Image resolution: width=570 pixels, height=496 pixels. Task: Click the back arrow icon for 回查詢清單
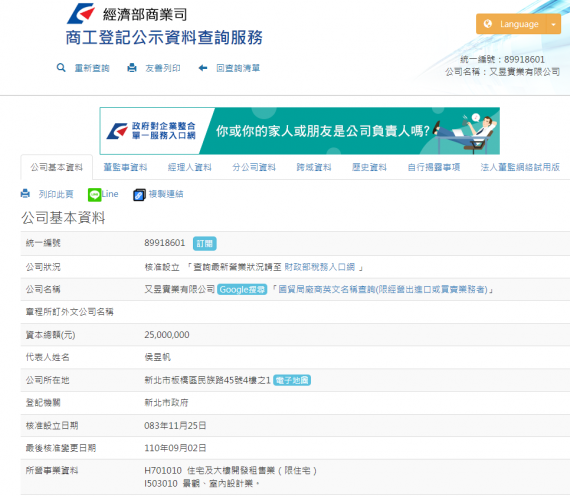tap(203, 68)
